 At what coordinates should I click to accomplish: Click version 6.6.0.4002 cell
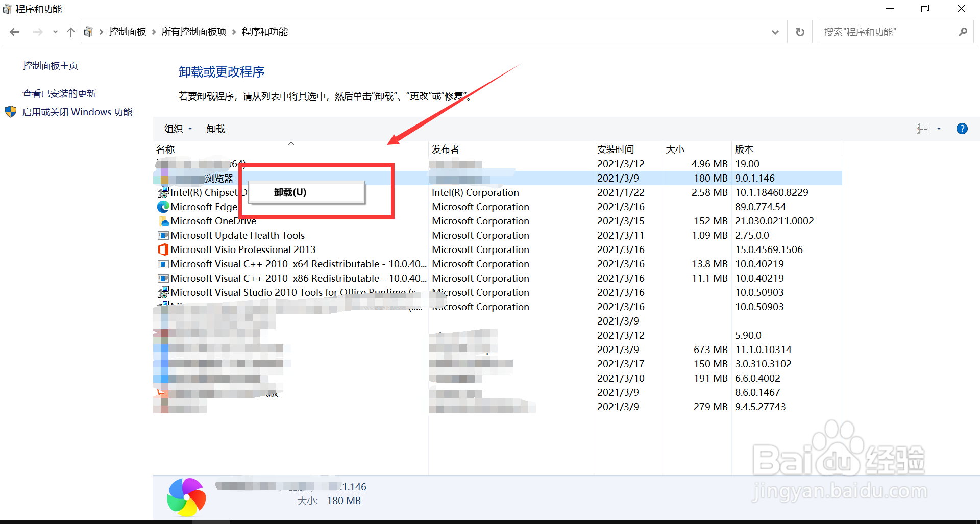coord(757,378)
